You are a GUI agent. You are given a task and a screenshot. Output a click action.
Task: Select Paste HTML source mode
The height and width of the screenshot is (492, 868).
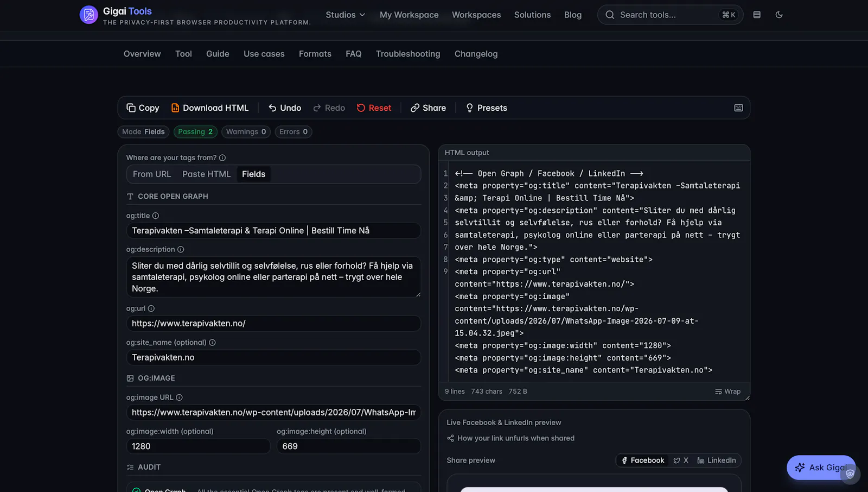(x=207, y=174)
